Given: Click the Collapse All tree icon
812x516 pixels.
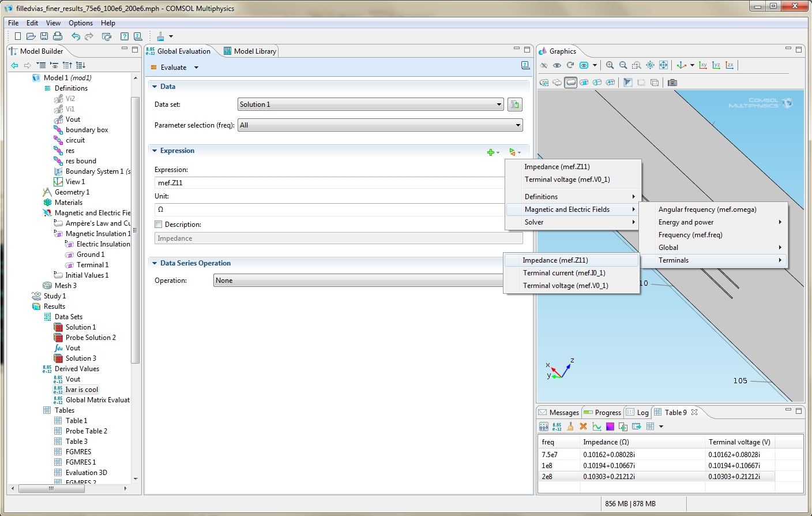Looking at the screenshot, I should pos(41,65).
